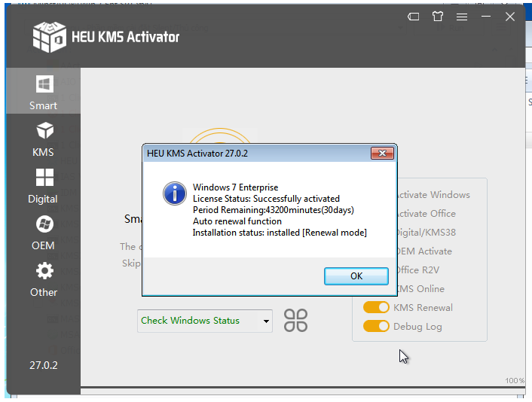Select the Activate Windows option label
The height and width of the screenshot is (402, 532).
click(x=433, y=195)
